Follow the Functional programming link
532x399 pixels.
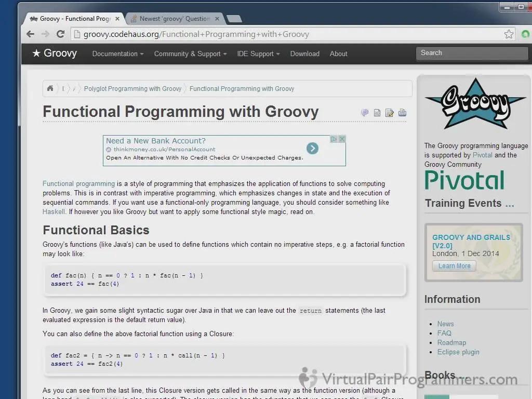coord(79,183)
